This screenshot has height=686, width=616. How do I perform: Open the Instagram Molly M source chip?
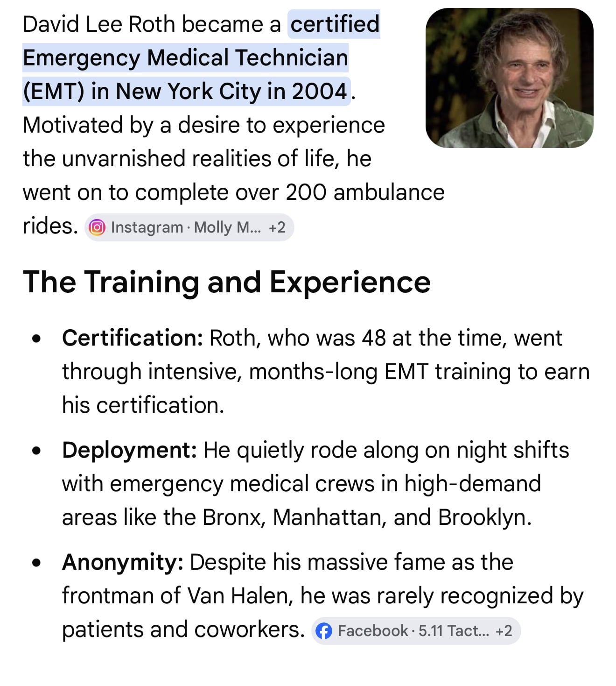pyautogui.click(x=189, y=227)
